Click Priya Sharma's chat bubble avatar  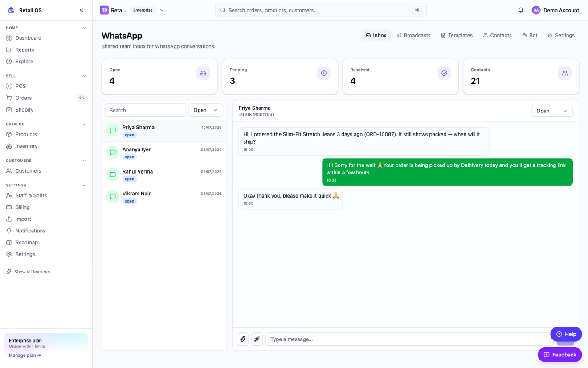(x=113, y=130)
